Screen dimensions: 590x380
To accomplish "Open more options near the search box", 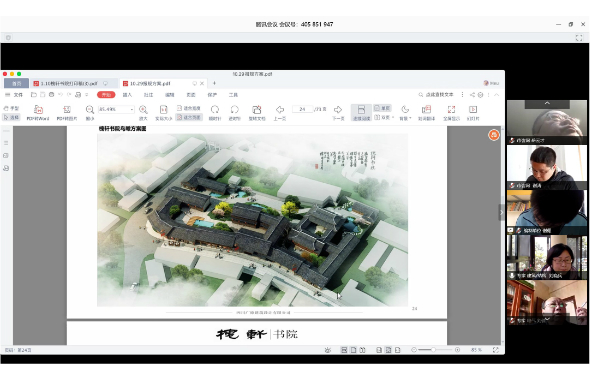I will tap(462, 95).
